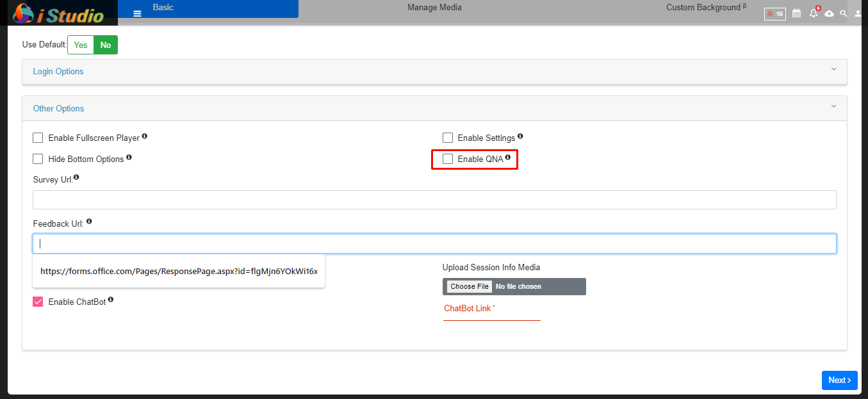868x399 pixels.
Task: Click the search magnifier icon
Action: [844, 13]
